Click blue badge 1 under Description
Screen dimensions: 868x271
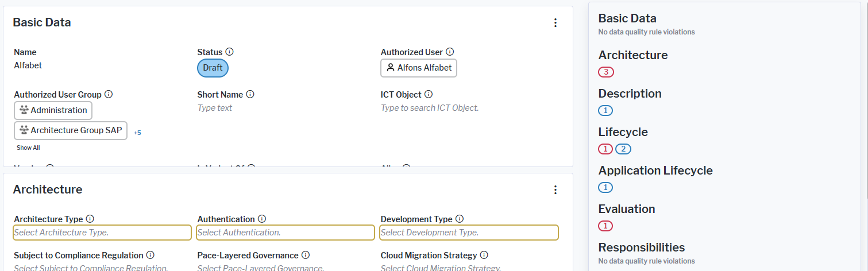(605, 111)
